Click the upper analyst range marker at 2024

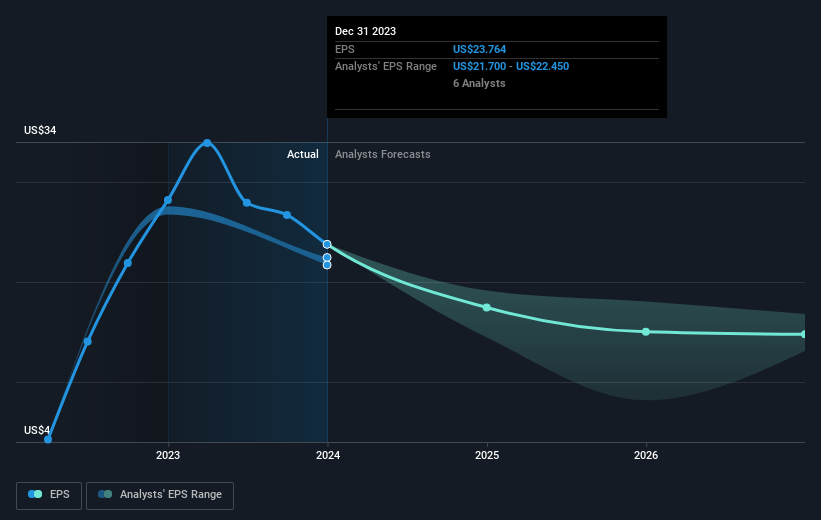click(327, 258)
